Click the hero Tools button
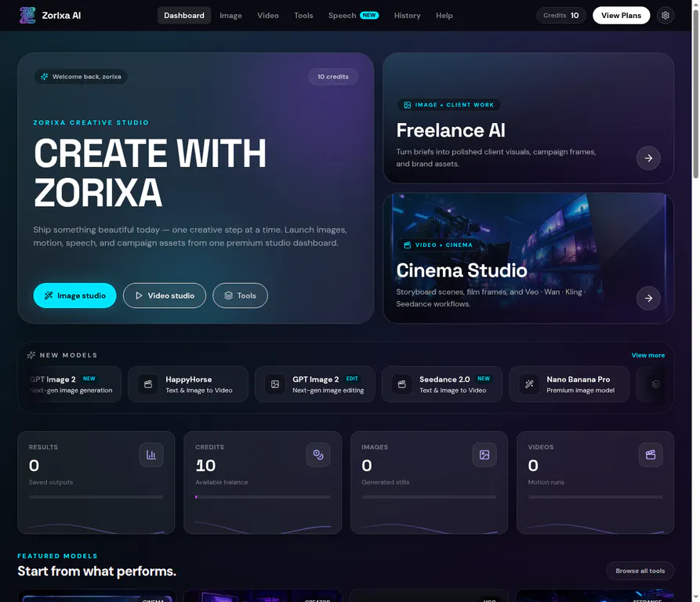Screen dimensions: 700x602 pos(240,296)
